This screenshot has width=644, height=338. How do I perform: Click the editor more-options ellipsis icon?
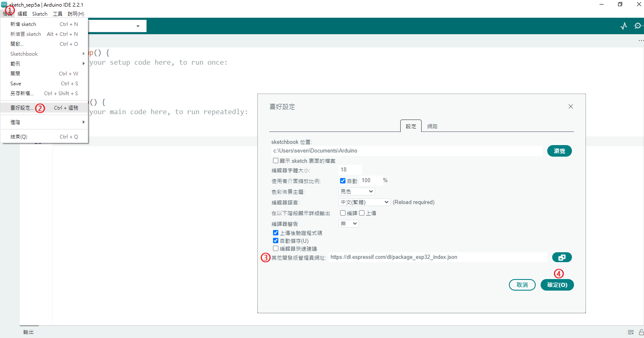coord(641,40)
